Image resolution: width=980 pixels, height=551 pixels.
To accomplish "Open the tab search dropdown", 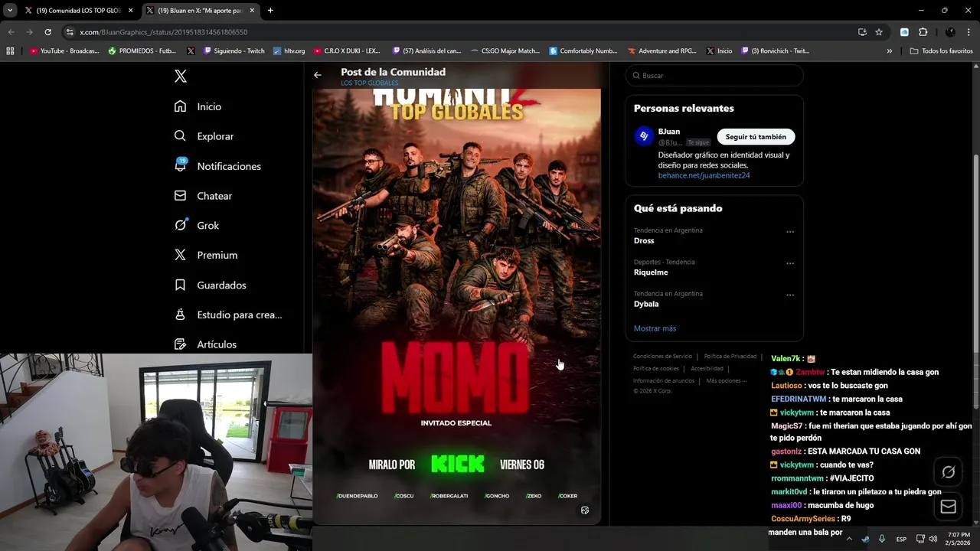I will [x=10, y=11].
